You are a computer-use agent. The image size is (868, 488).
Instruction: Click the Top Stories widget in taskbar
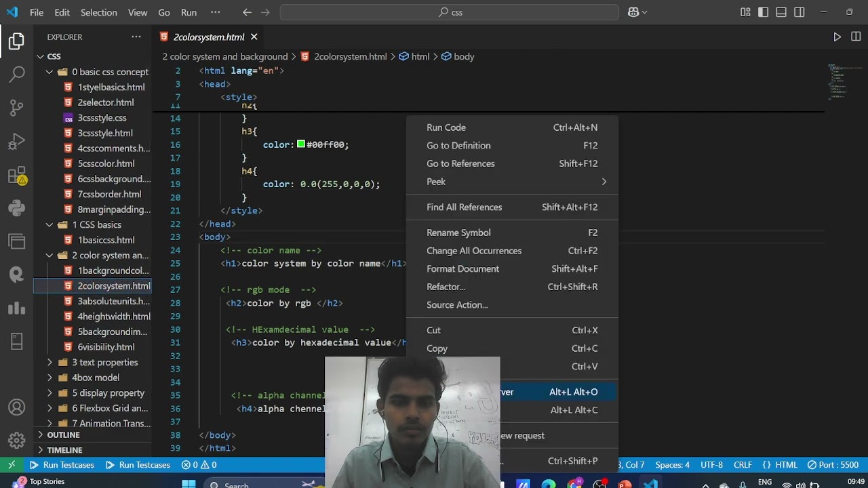tap(39, 482)
